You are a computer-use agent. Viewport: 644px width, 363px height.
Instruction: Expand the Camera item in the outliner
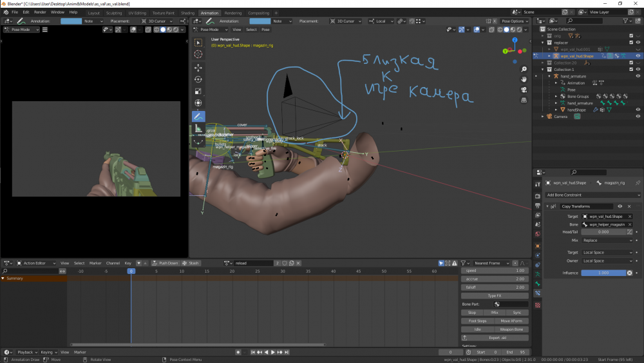pos(544,117)
